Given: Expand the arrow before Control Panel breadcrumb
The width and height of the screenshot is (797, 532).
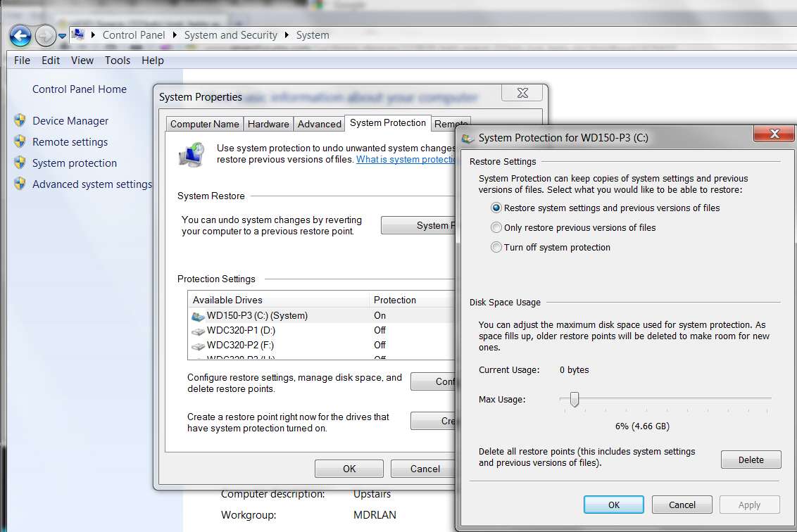Looking at the screenshot, I should click(93, 35).
